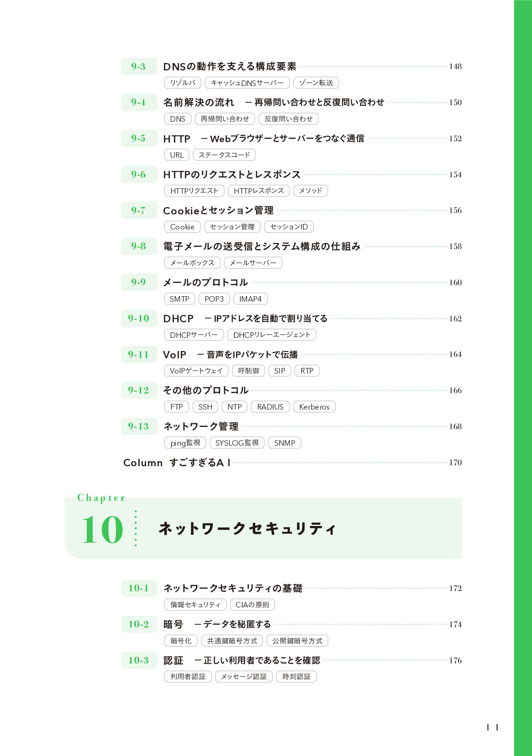Image resolution: width=532 pixels, height=756 pixels.
Task: Select the HTTPレスポンス keyword tag
Action: coord(258,191)
